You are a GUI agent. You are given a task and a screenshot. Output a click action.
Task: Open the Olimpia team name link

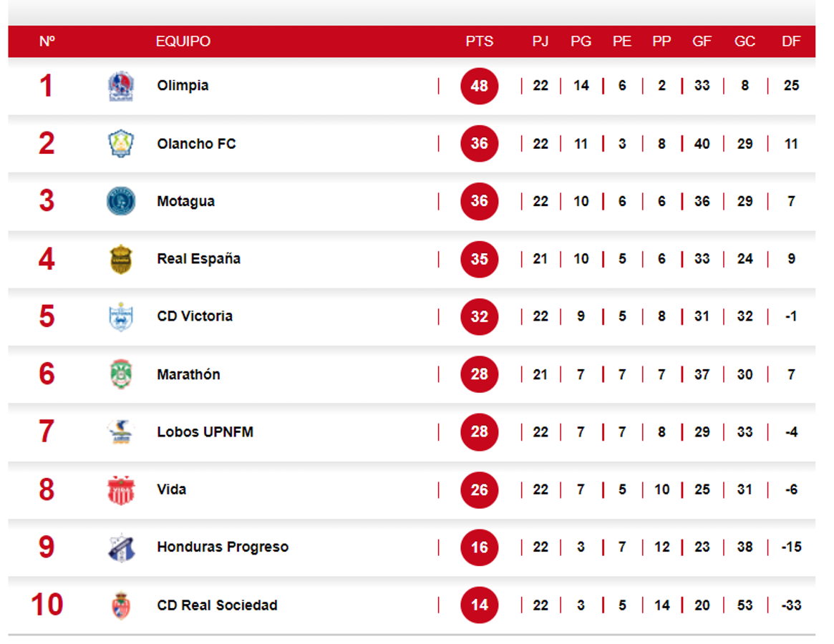click(183, 86)
